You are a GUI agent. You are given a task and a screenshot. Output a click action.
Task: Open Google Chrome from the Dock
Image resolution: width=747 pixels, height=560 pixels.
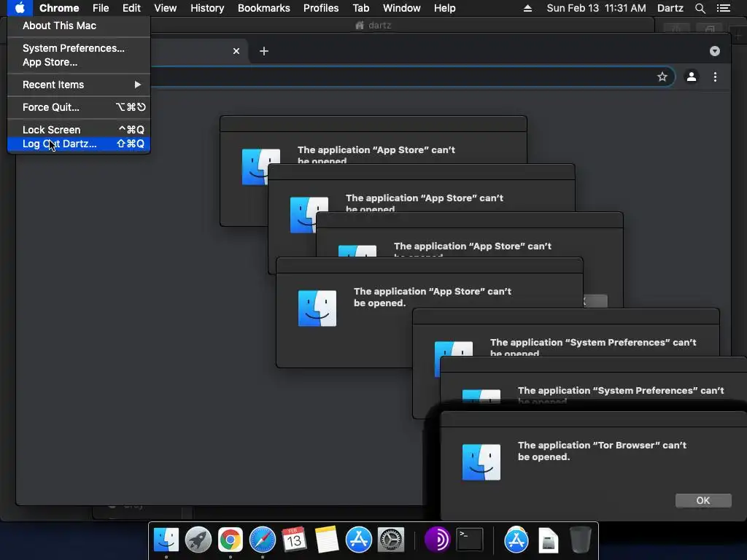230,540
